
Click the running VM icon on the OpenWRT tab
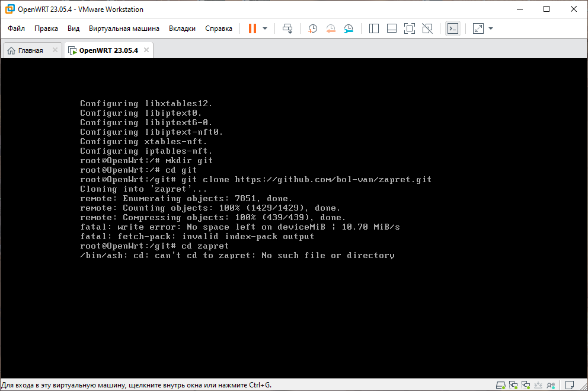tap(72, 50)
